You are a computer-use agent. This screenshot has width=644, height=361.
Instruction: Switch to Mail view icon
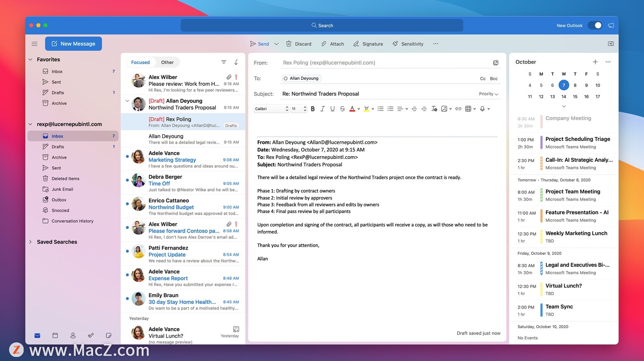pos(37,335)
